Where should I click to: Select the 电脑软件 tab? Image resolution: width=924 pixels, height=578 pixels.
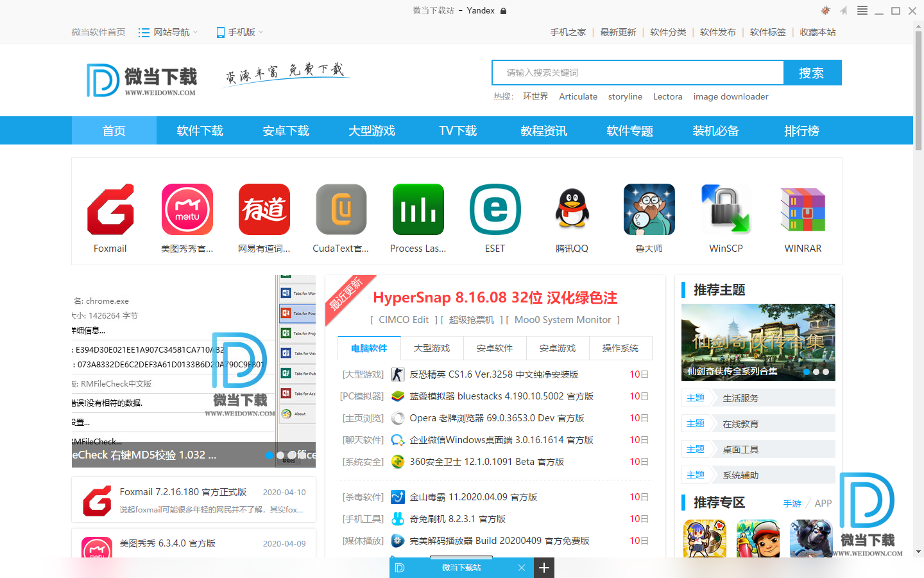click(369, 348)
